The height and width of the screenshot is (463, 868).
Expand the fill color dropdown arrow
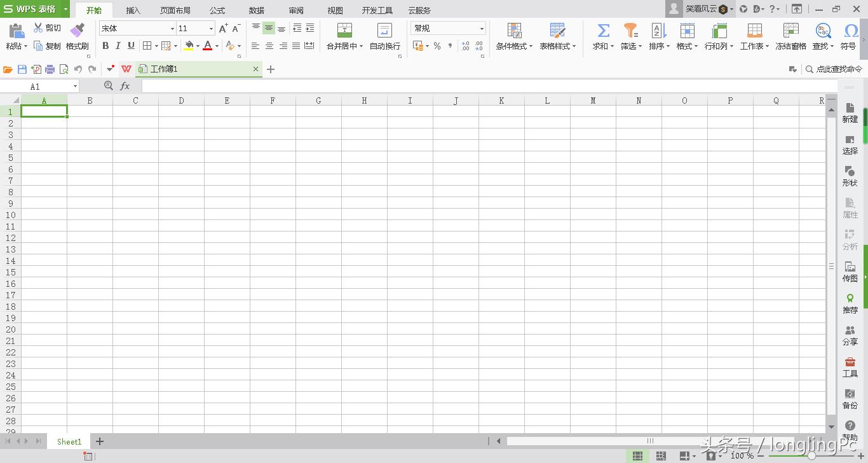pos(198,46)
